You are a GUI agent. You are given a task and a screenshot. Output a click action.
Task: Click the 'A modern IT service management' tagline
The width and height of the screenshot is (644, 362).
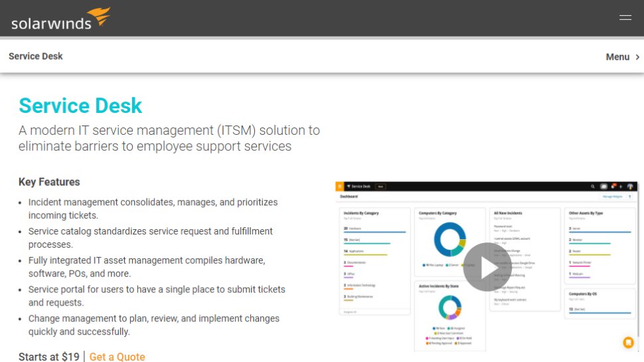[x=169, y=138]
